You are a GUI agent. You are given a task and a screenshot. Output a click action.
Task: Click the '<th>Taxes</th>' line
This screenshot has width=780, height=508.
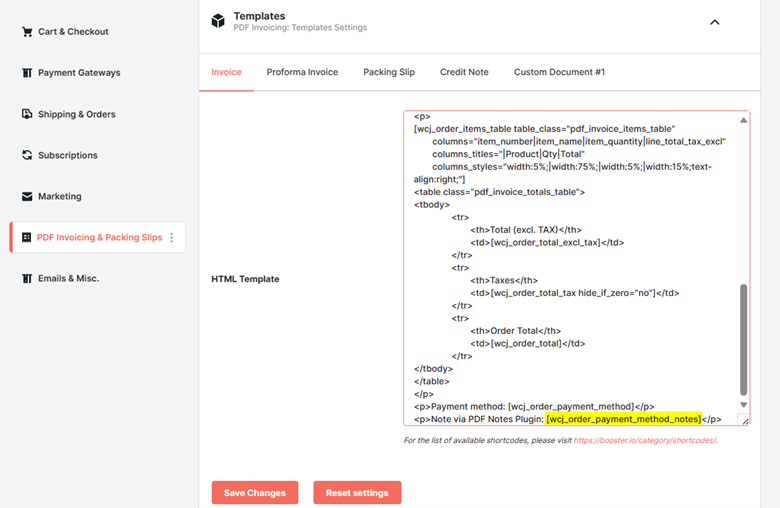tap(504, 281)
